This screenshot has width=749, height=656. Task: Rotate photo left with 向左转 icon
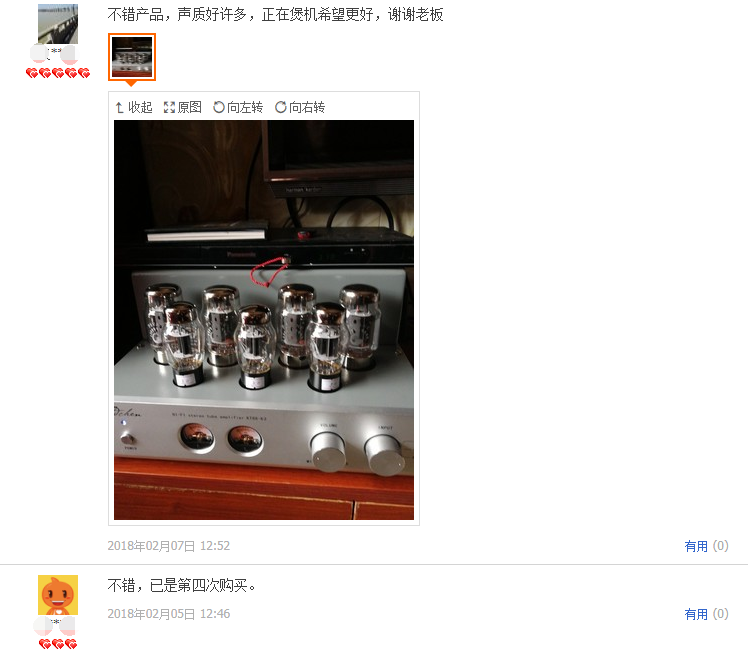coord(238,107)
